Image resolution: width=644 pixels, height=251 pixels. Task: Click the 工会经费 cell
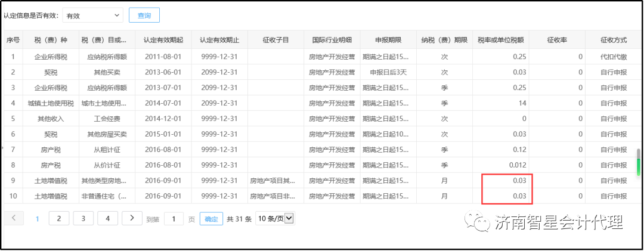[x=107, y=119]
